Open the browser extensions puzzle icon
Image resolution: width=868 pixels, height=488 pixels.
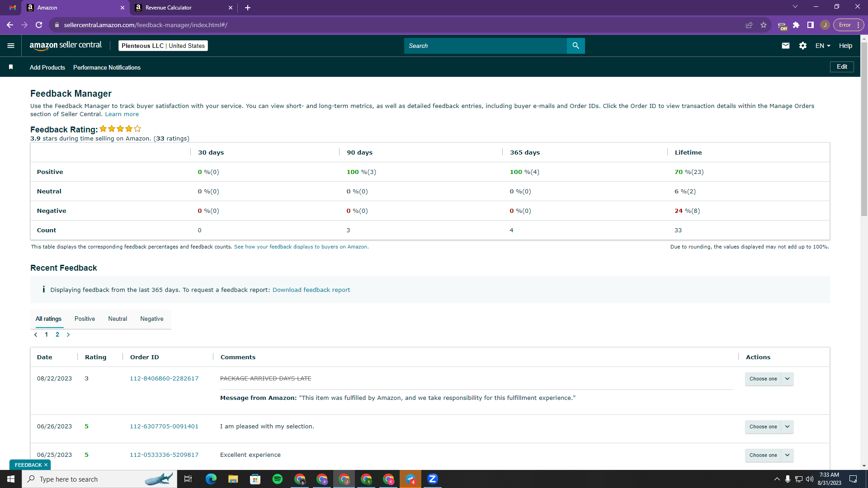pyautogui.click(x=796, y=25)
